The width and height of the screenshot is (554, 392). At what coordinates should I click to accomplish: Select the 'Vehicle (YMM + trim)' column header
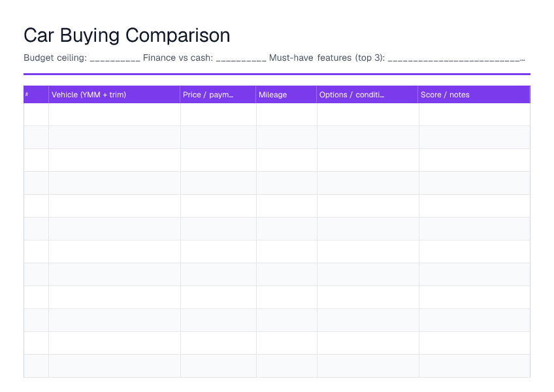(x=114, y=94)
